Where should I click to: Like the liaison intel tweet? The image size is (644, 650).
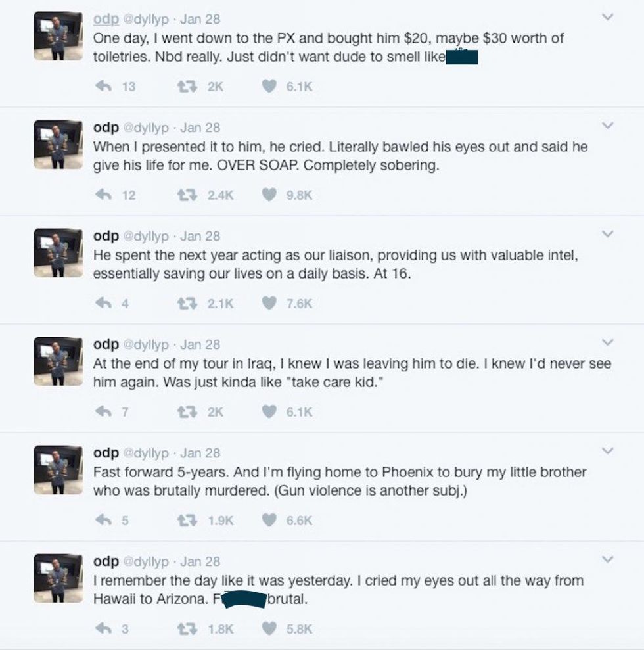(269, 303)
